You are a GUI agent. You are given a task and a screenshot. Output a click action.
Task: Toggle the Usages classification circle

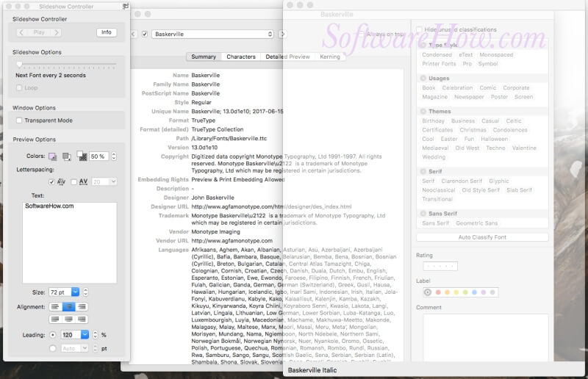coord(423,79)
